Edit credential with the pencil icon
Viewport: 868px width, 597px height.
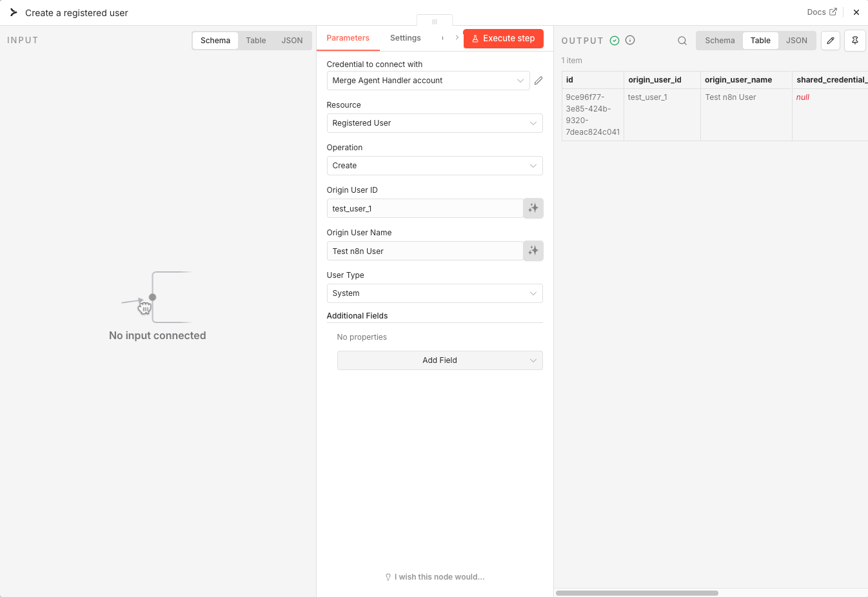(538, 81)
